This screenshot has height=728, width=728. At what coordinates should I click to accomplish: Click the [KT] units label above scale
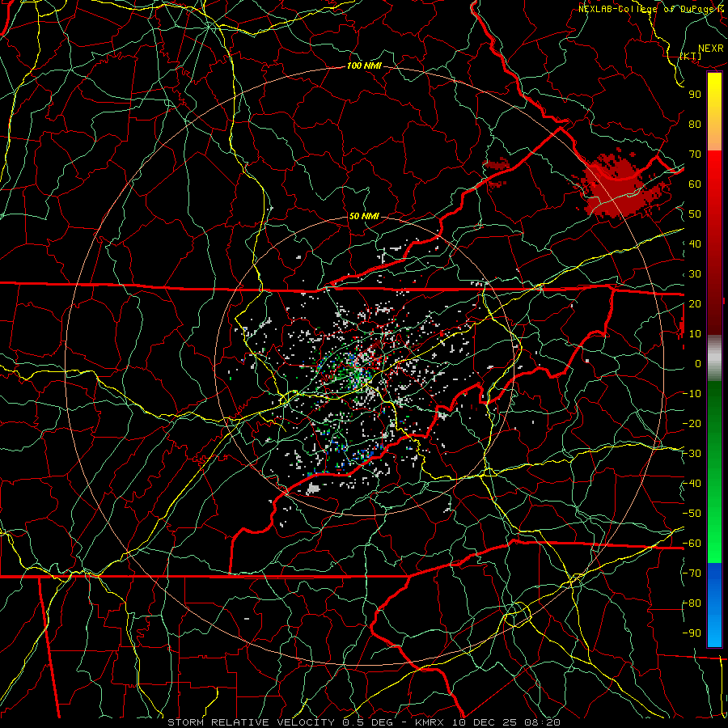pyautogui.click(x=691, y=56)
